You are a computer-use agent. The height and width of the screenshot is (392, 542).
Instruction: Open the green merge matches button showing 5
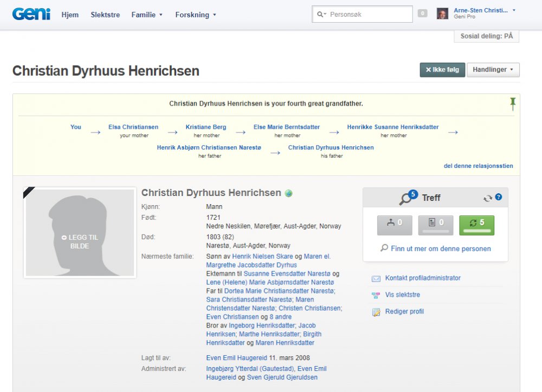476,225
